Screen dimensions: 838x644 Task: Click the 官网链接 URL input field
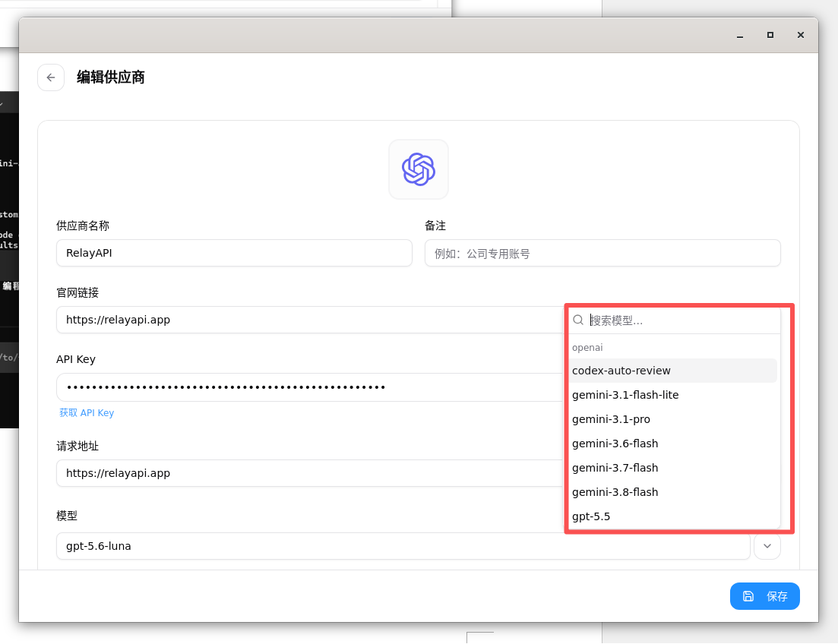pos(310,320)
